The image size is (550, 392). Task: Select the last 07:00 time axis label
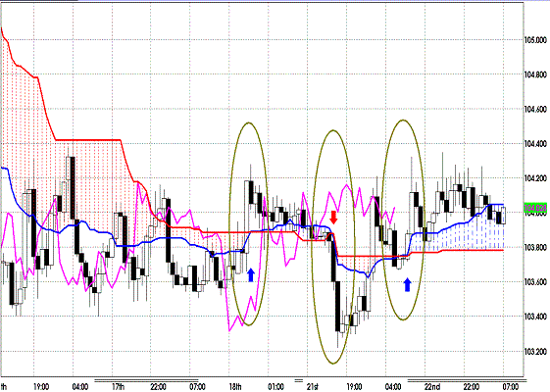[511, 387]
